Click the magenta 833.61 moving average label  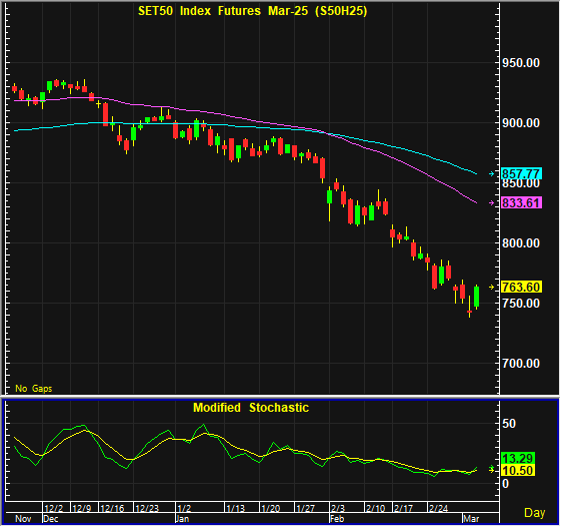(521, 203)
